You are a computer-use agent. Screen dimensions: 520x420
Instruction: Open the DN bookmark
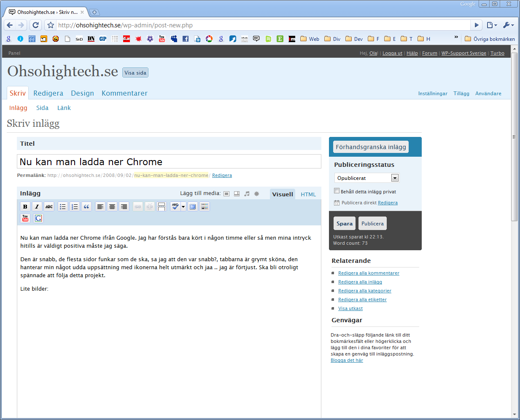[91, 39]
